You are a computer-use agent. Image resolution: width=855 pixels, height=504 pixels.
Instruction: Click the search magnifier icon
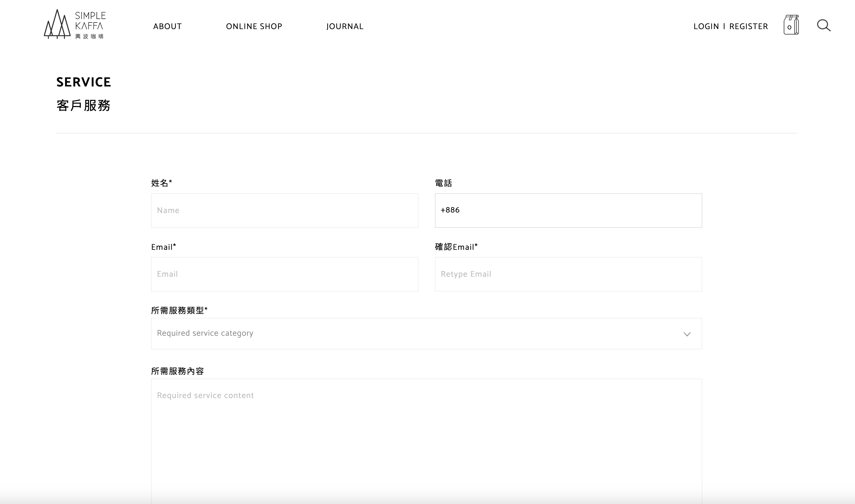pyautogui.click(x=823, y=26)
